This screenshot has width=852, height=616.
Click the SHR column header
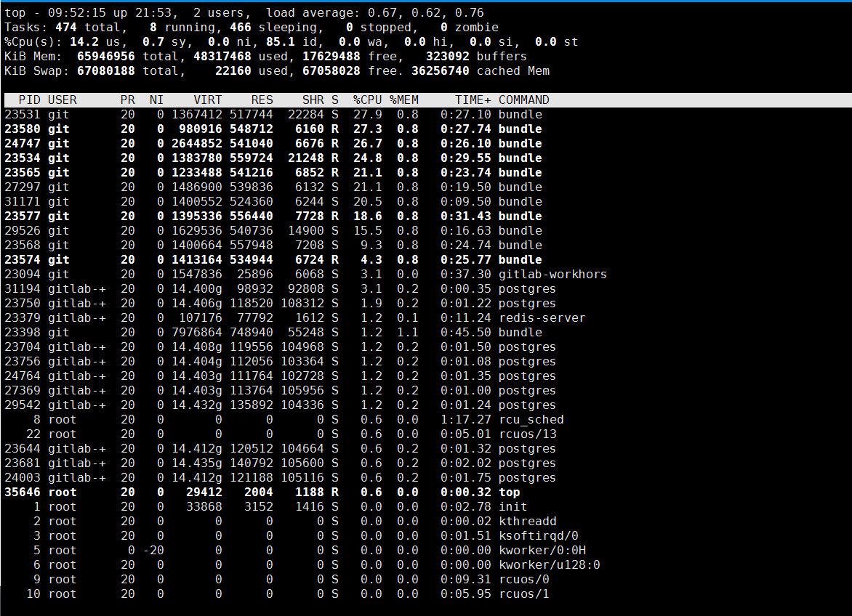[x=313, y=100]
